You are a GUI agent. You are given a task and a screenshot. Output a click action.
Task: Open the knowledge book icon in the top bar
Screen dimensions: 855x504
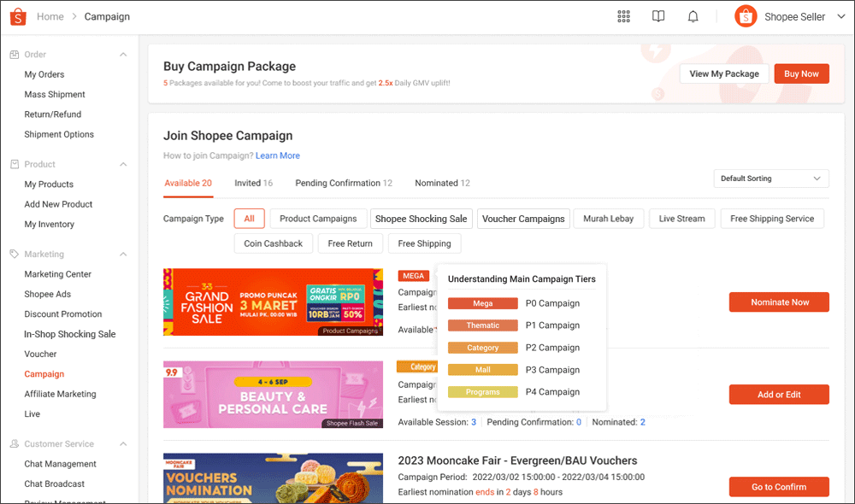tap(658, 15)
